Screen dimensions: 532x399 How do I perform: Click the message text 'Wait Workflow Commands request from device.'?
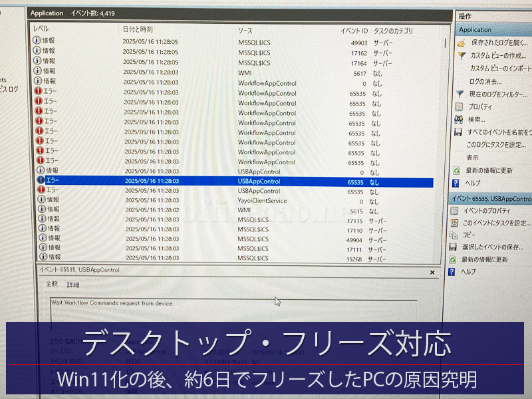tap(112, 303)
